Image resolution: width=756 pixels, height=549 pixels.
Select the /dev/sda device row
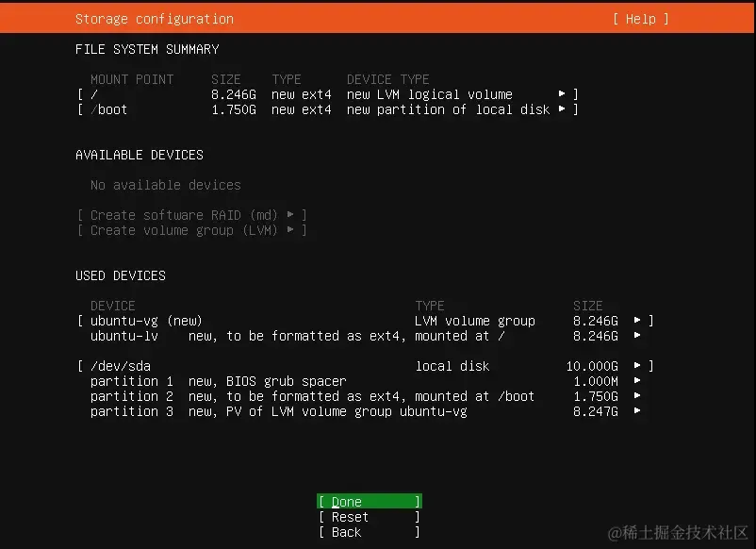pos(366,366)
